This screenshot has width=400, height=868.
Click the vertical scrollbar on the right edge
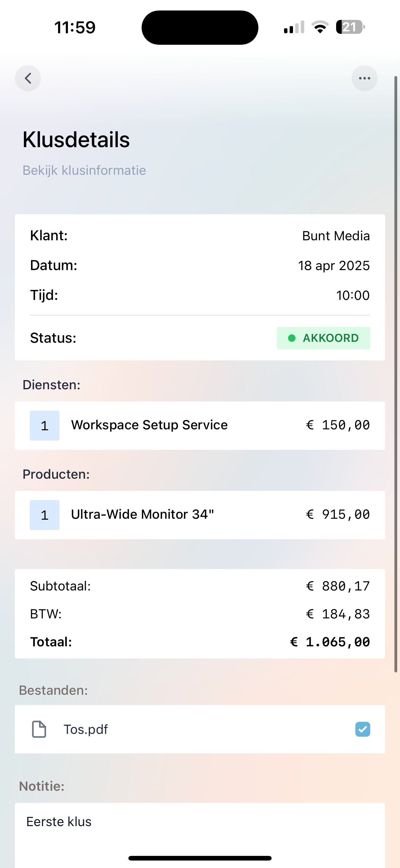(396, 374)
